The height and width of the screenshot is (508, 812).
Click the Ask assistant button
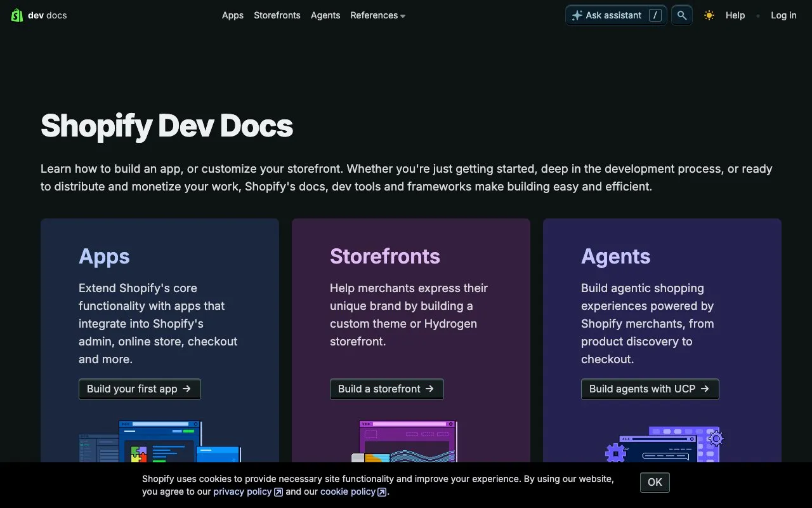click(616, 15)
